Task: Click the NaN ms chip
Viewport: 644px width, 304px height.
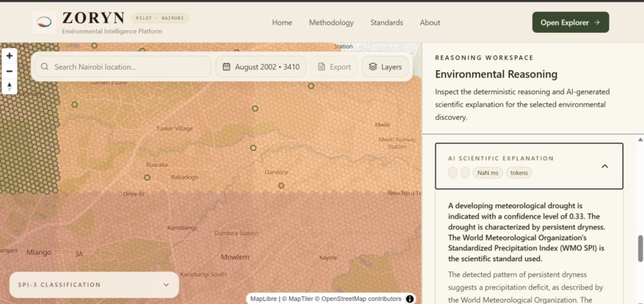Action: pyautogui.click(x=487, y=172)
